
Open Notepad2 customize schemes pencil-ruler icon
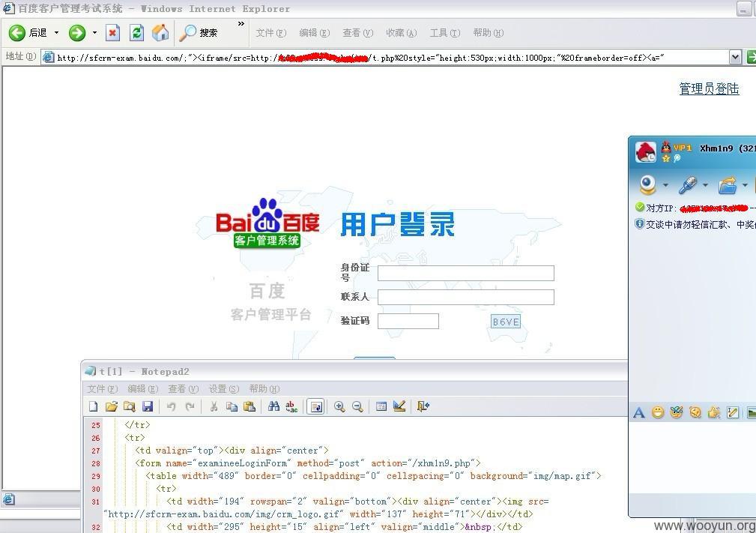[399, 406]
